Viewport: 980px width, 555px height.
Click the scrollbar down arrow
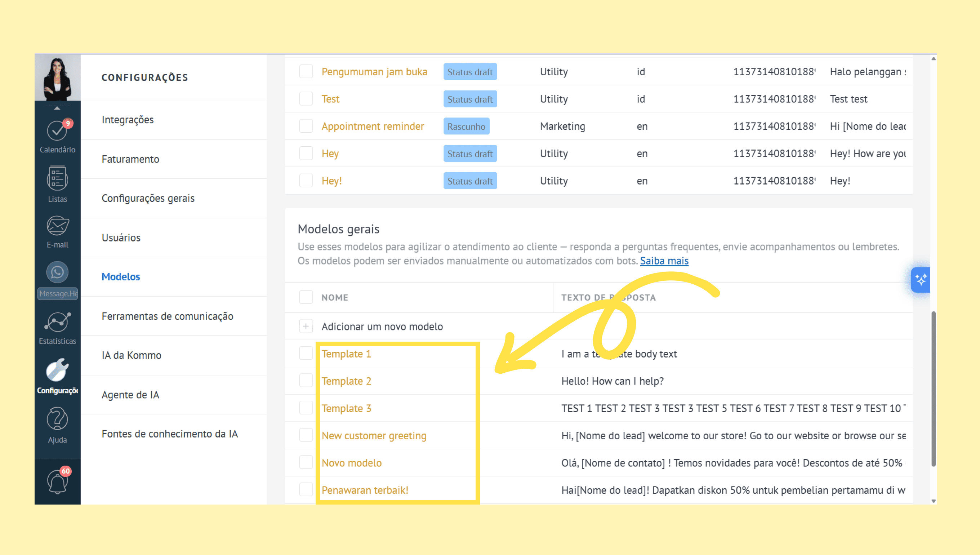tap(933, 501)
